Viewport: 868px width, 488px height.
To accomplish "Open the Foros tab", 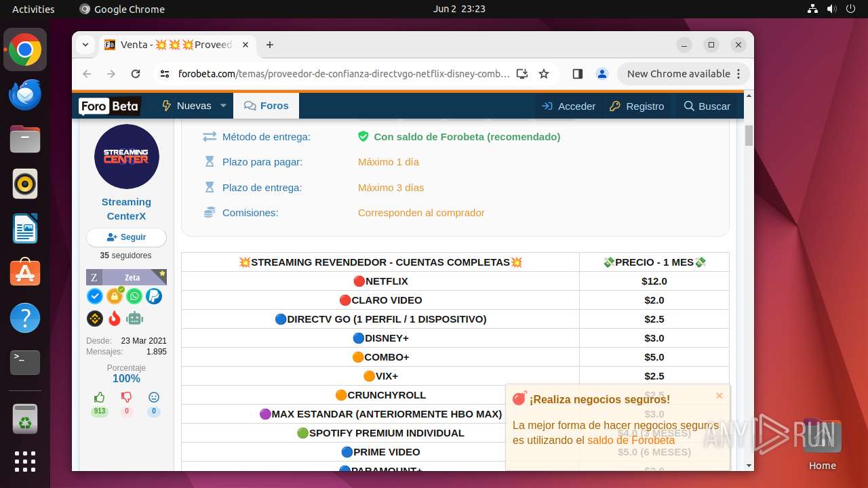I will coord(267,106).
